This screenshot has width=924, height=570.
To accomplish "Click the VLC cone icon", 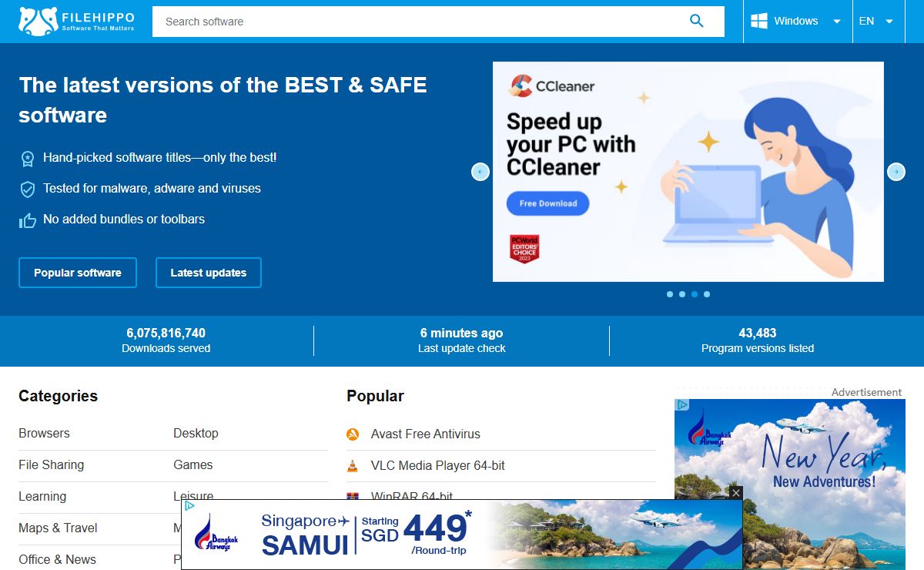I will pos(353,465).
